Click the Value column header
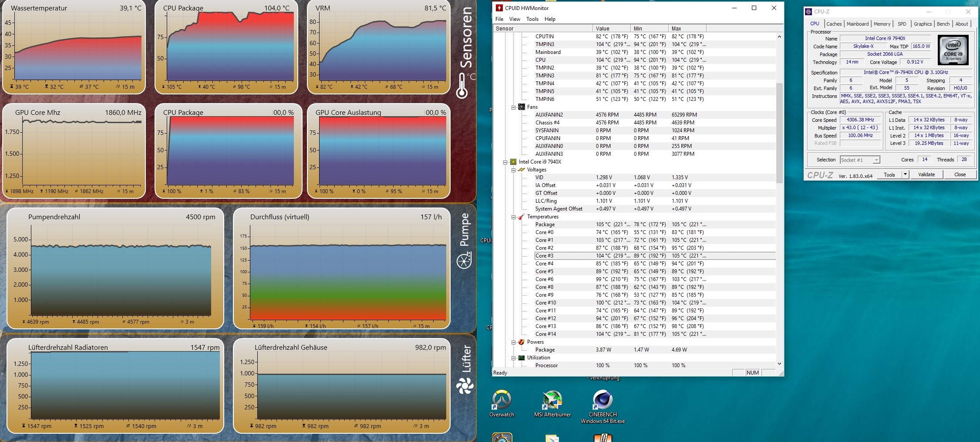 tap(612, 29)
